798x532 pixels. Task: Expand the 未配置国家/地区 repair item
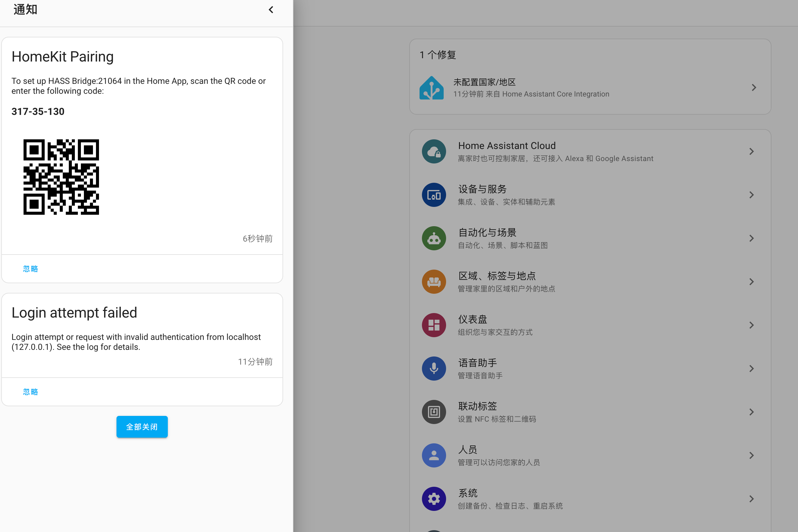(754, 87)
